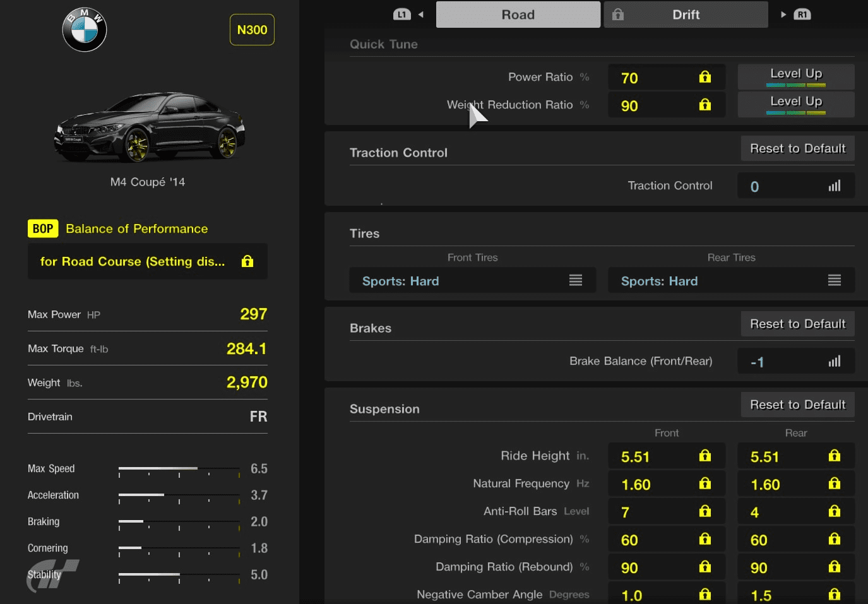Click the BMW logo emblem
This screenshot has width=868, height=604.
pos(85,30)
